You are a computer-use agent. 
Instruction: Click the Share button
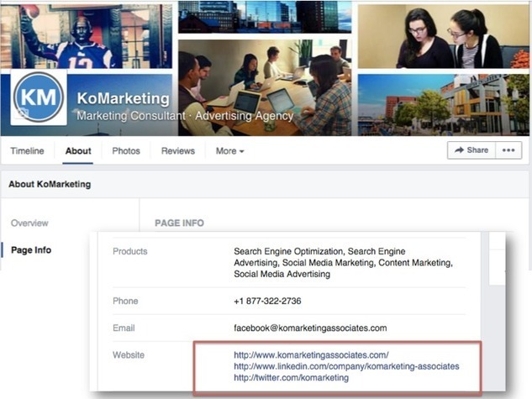click(x=471, y=150)
